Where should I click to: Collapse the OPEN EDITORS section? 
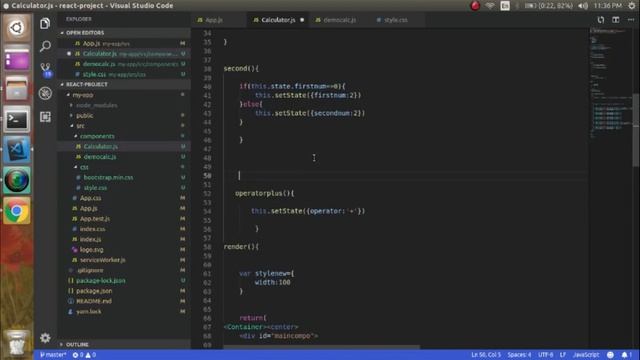pyautogui.click(x=85, y=33)
